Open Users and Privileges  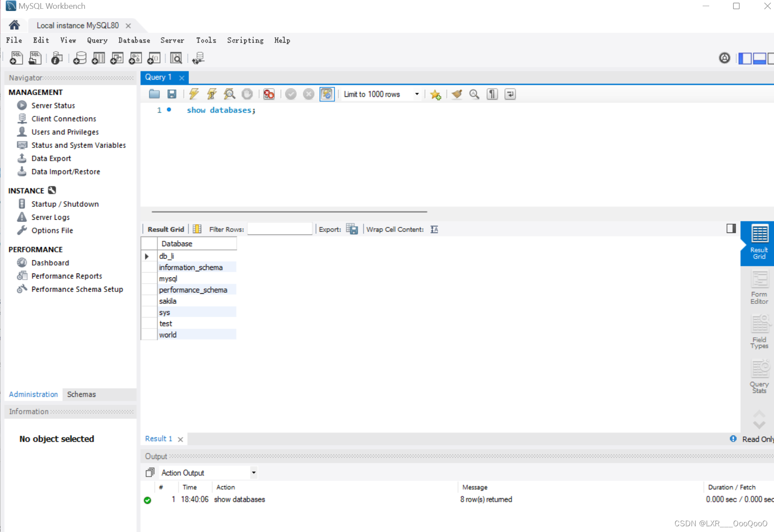pos(65,132)
